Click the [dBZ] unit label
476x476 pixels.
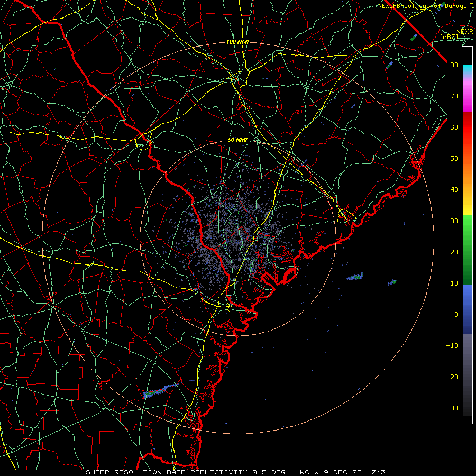pyautogui.click(x=449, y=37)
